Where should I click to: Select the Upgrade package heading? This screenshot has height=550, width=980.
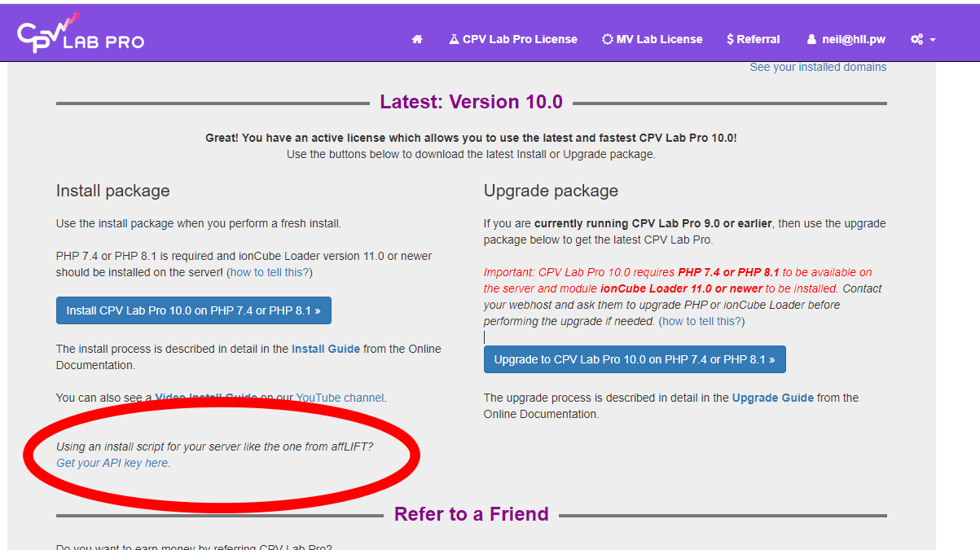coord(551,191)
